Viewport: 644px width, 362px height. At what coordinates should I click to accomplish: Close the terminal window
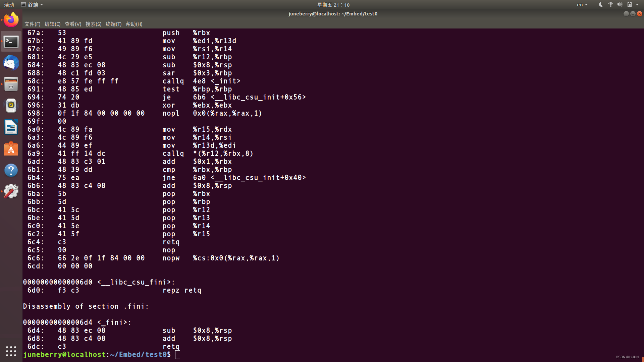(640, 14)
